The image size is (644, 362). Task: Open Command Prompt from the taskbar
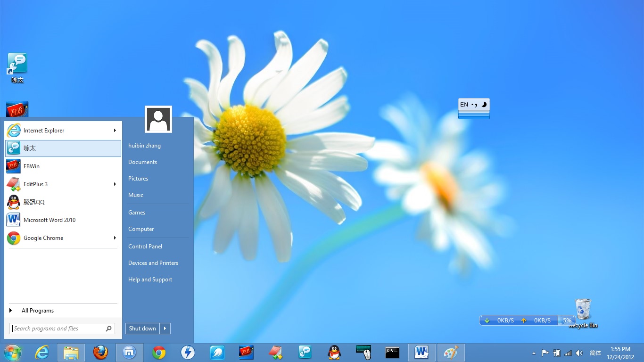pyautogui.click(x=392, y=353)
